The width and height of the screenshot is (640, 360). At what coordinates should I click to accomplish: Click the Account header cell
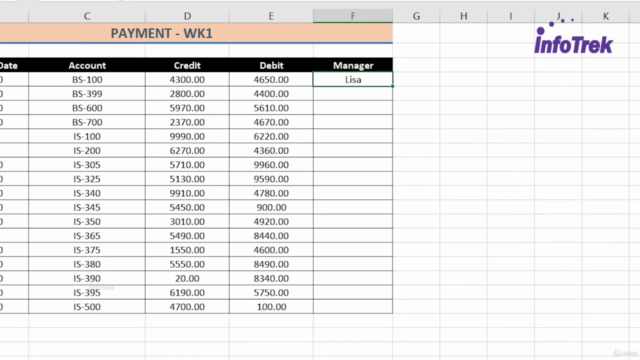pyautogui.click(x=87, y=65)
